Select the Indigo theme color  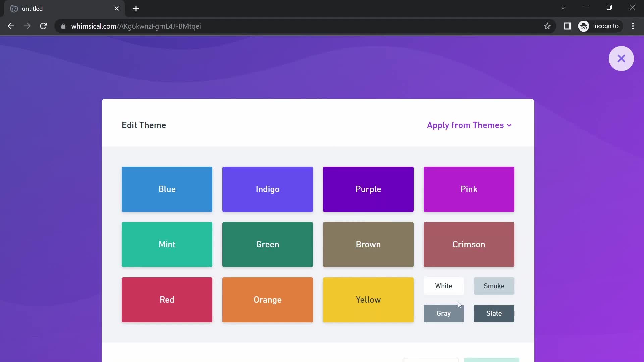click(268, 189)
